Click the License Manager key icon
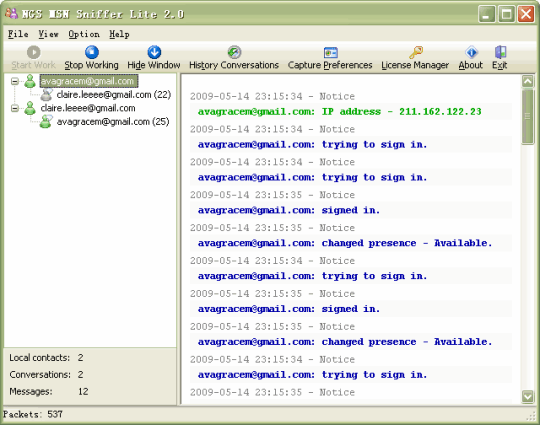540x425 pixels. click(x=416, y=52)
